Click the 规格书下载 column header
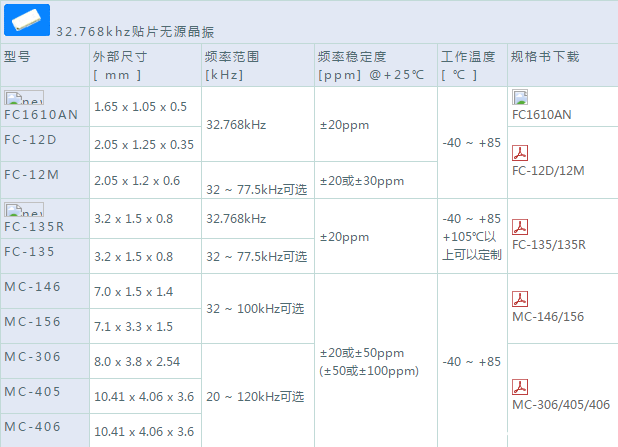This screenshot has height=447, width=618. click(545, 56)
